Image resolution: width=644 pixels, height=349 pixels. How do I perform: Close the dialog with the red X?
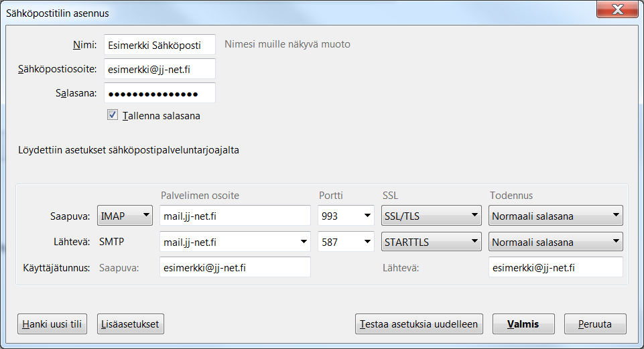tap(616, 11)
